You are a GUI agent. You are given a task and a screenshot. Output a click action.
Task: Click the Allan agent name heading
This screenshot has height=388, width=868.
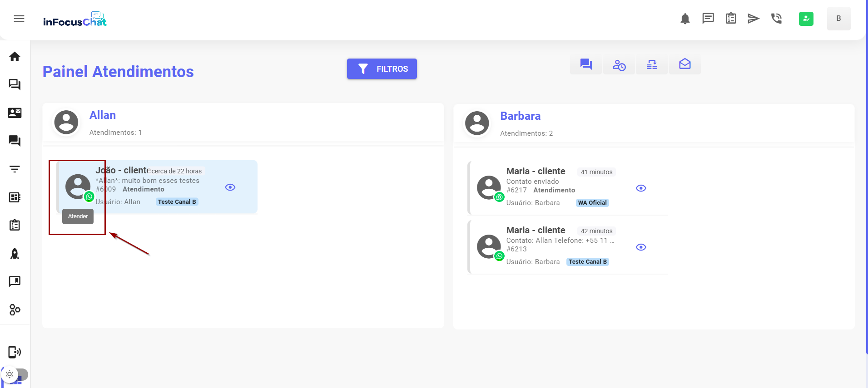coord(103,115)
